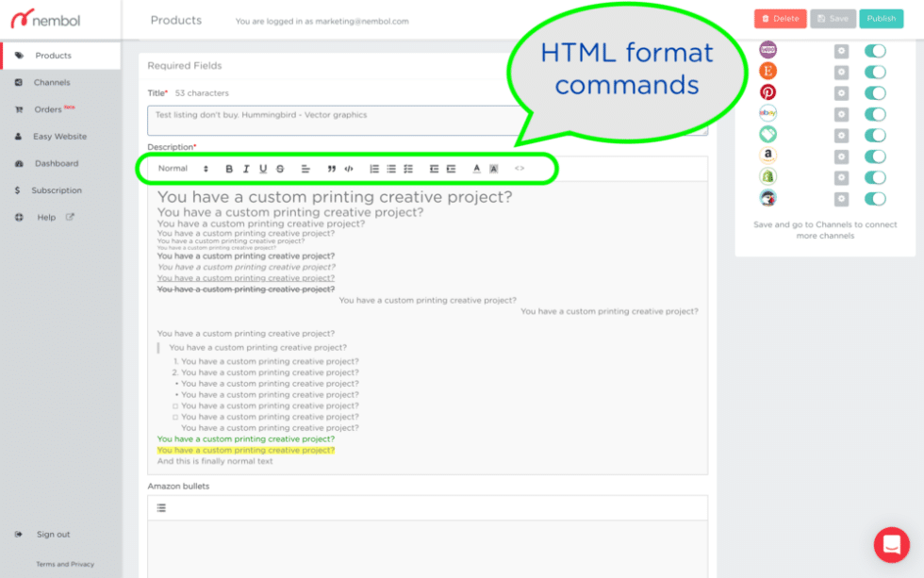Select the Etsy channel icon

coord(768,69)
